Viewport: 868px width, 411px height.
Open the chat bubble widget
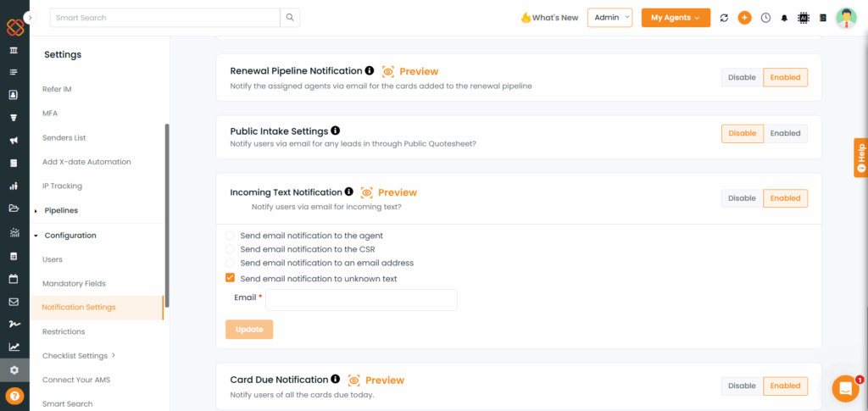(x=845, y=388)
